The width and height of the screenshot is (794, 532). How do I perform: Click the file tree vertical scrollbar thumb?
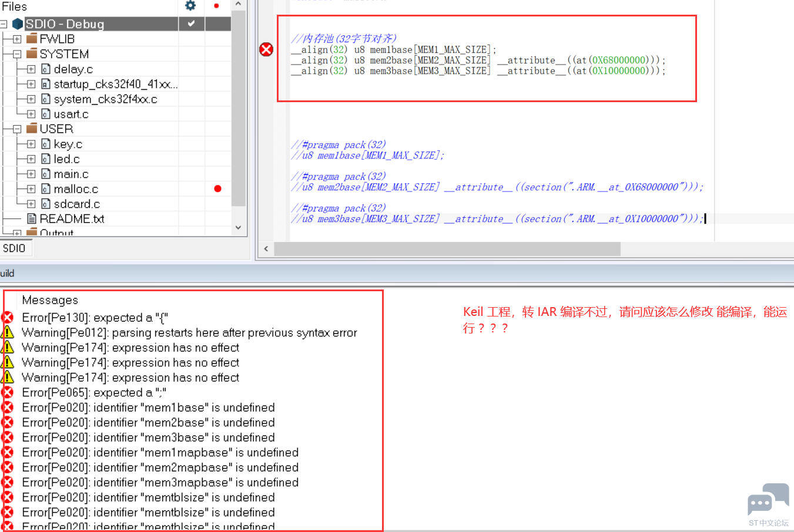(x=238, y=108)
